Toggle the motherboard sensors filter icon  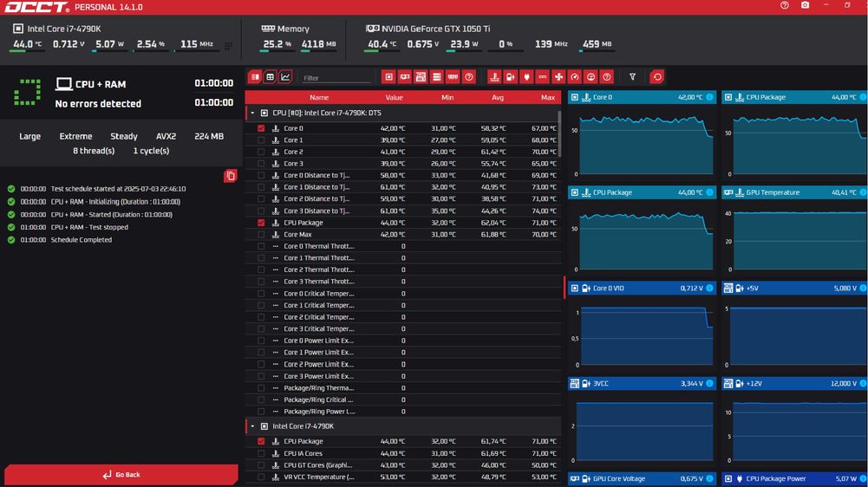pyautogui.click(x=421, y=77)
